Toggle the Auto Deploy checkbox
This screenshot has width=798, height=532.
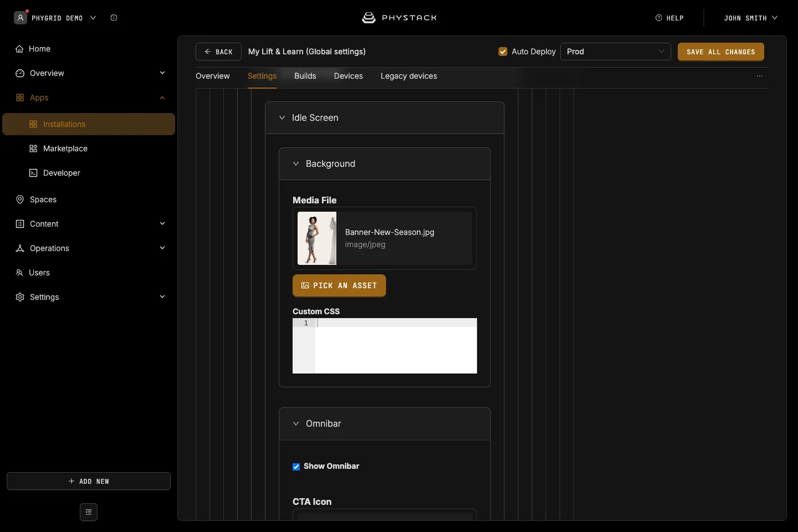coord(503,52)
